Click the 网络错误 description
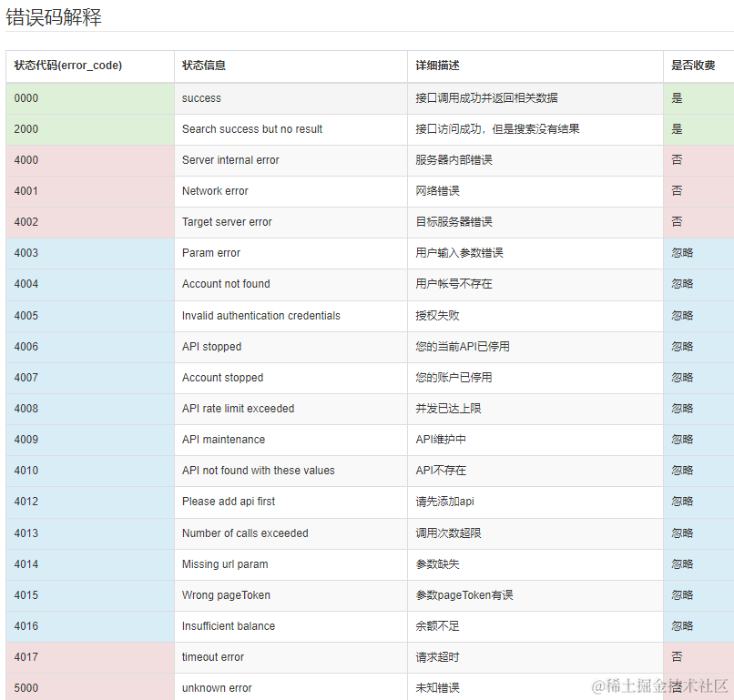 click(438, 191)
